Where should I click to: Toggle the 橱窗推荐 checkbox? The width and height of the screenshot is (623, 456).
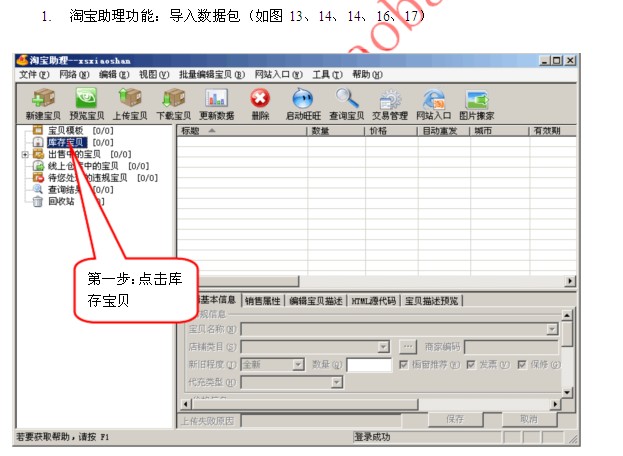[x=405, y=365]
